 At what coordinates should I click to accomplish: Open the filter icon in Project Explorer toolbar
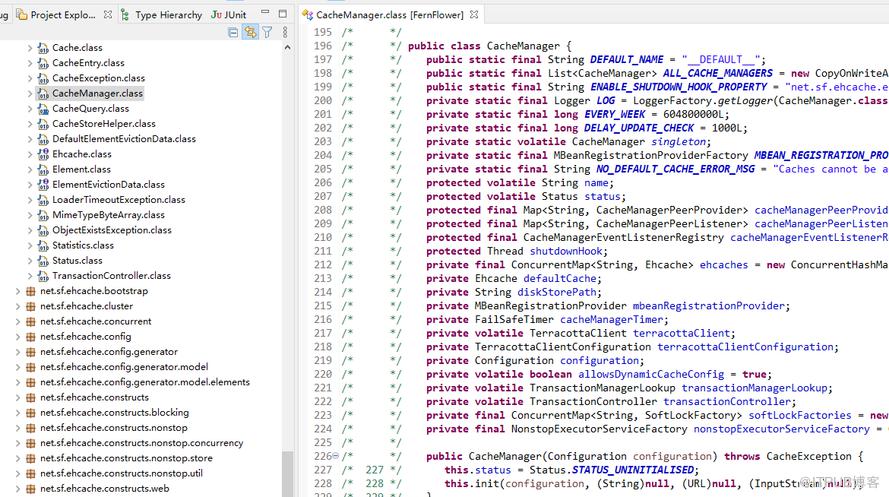(x=267, y=32)
